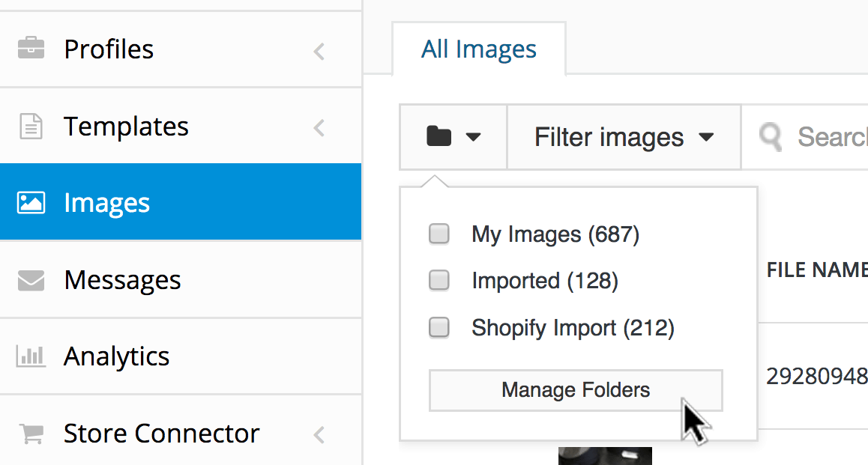Screen dimensions: 868x465
Task: Open the Filter images dropdown
Action: [624, 138]
